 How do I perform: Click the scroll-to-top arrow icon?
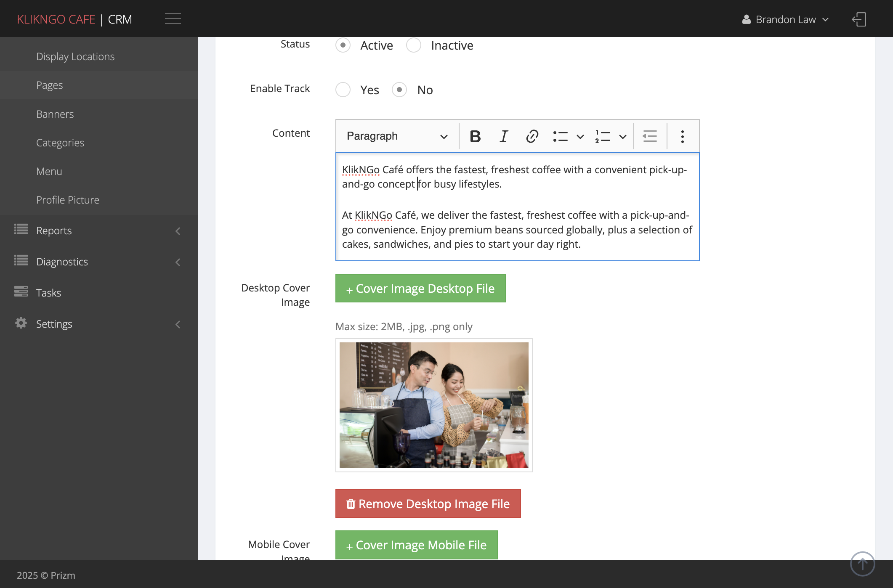coord(862,564)
